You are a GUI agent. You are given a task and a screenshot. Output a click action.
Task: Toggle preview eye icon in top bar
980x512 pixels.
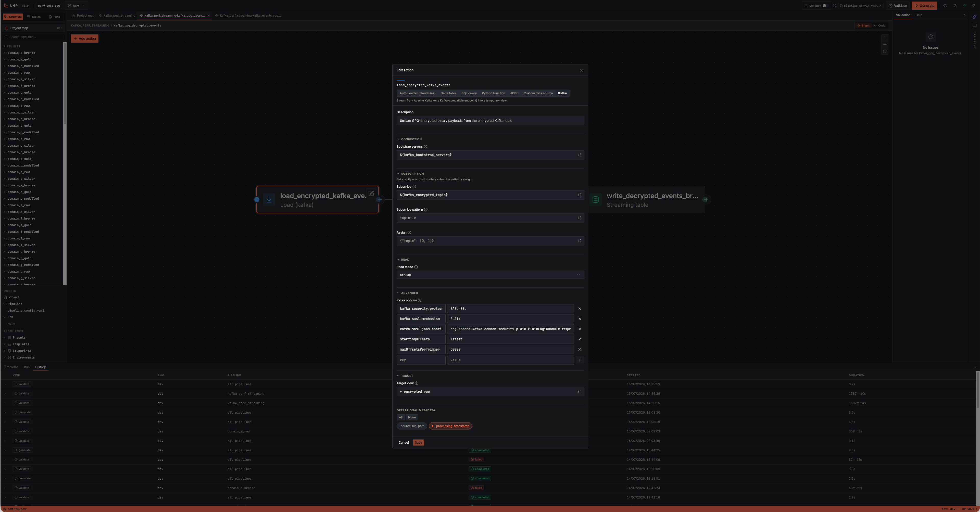(945, 6)
